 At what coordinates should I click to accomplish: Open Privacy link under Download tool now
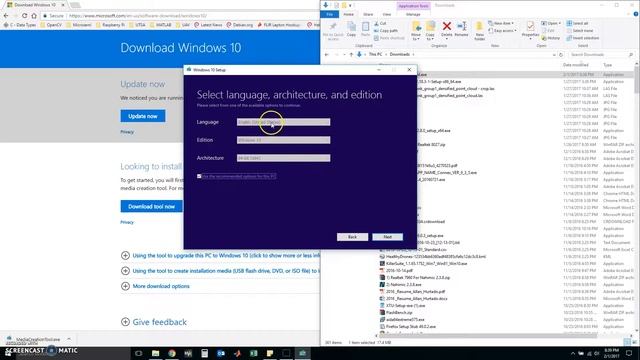coord(127,222)
